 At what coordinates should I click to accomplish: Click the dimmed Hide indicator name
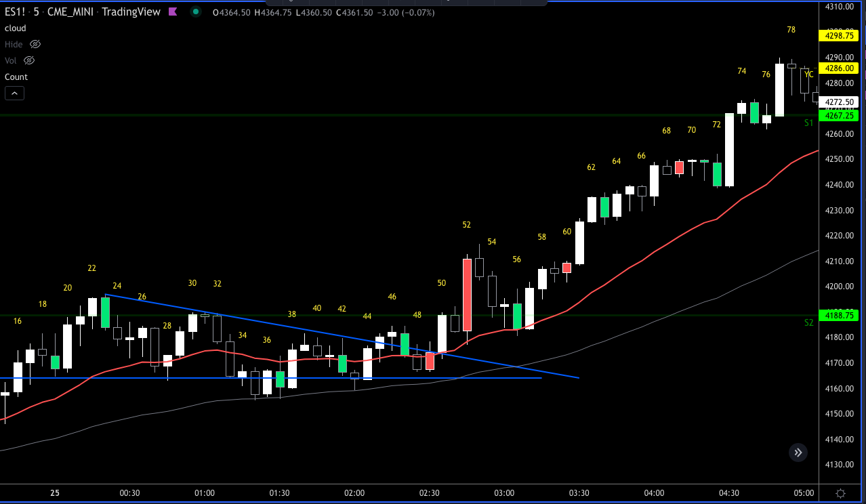14,44
